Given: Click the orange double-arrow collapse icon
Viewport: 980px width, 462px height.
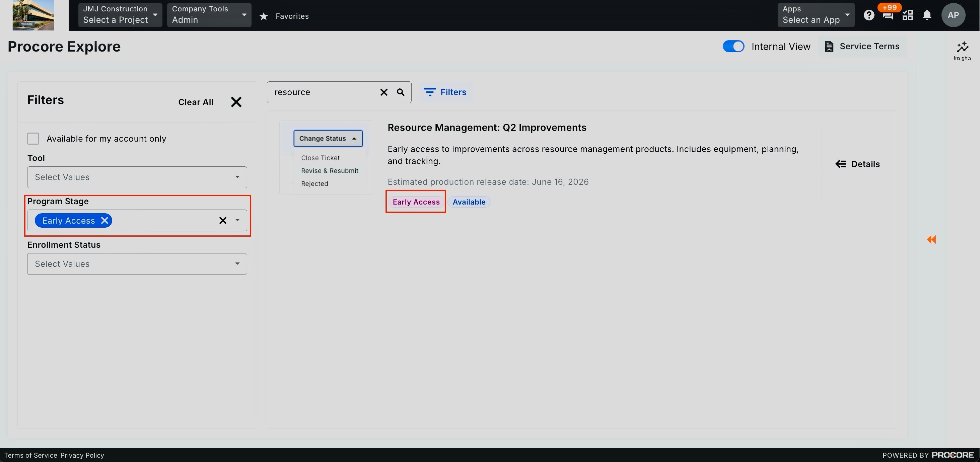Looking at the screenshot, I should pyautogui.click(x=931, y=239).
